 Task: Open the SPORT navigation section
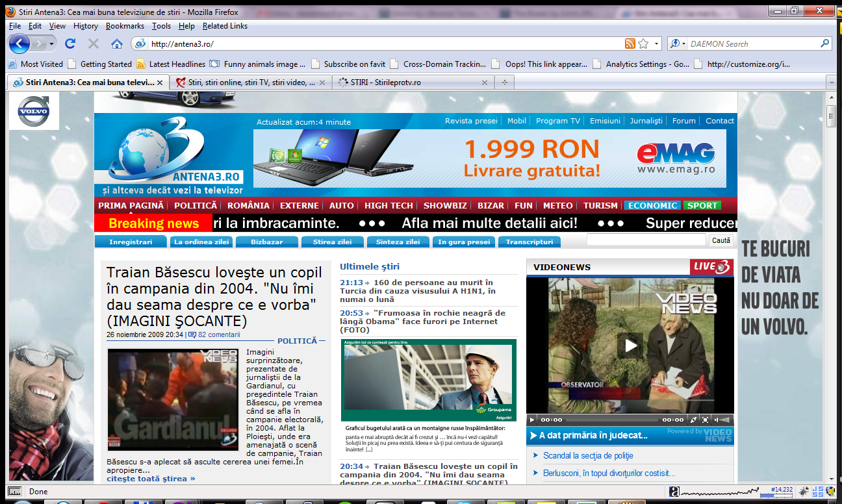[x=702, y=205]
